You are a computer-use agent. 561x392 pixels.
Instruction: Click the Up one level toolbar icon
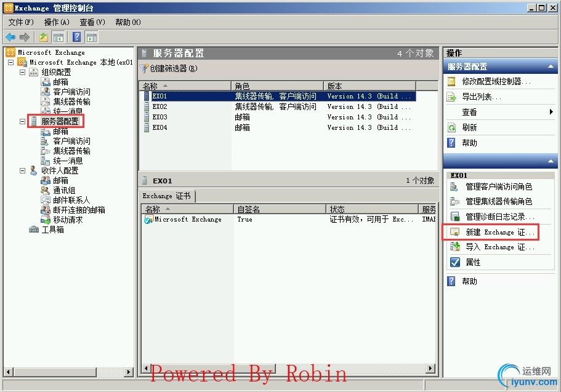[44, 37]
